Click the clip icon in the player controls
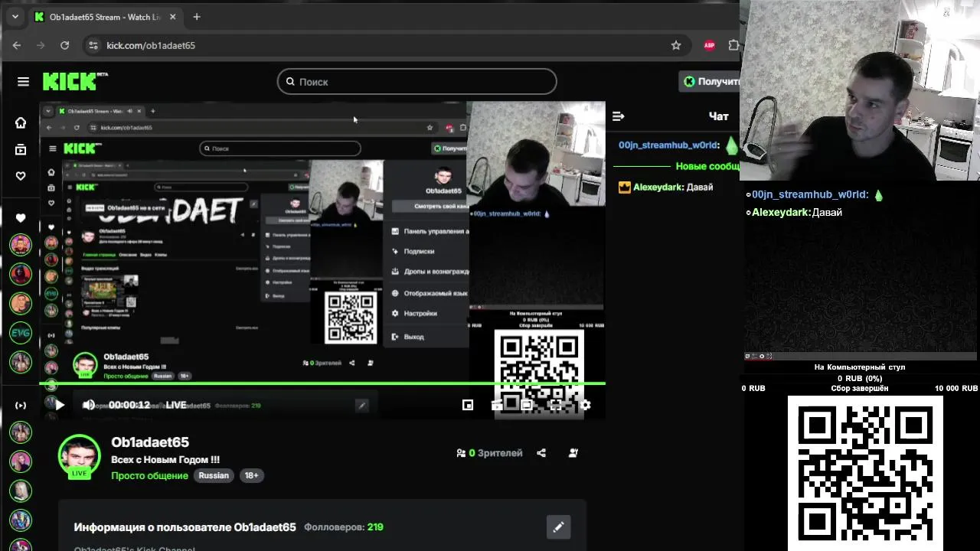 pyautogui.click(x=497, y=405)
